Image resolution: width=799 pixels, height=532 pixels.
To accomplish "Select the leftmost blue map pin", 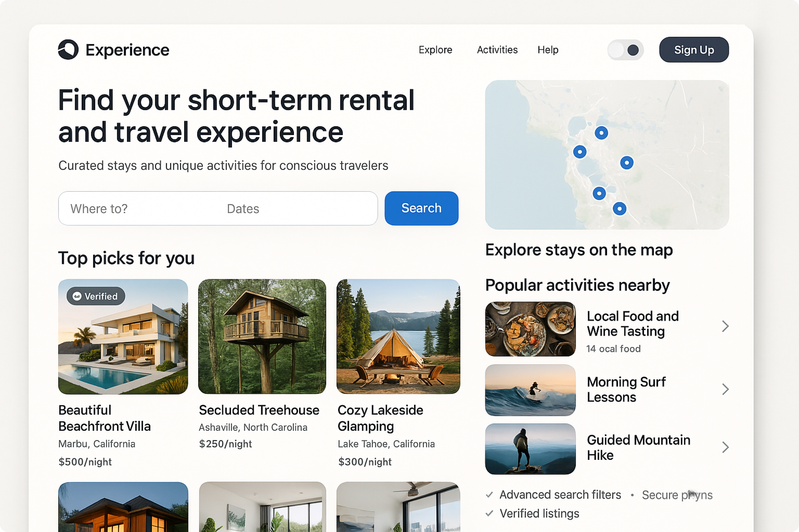I will click(x=580, y=152).
